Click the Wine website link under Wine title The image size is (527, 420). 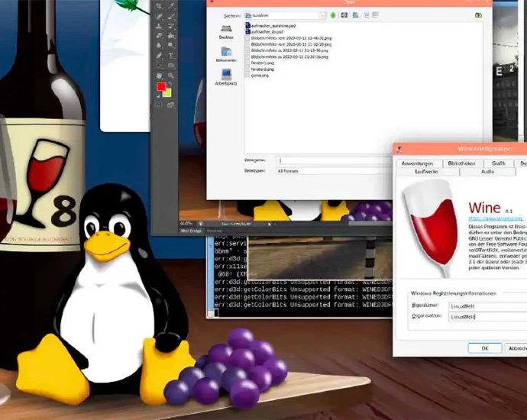pyautogui.click(x=496, y=218)
